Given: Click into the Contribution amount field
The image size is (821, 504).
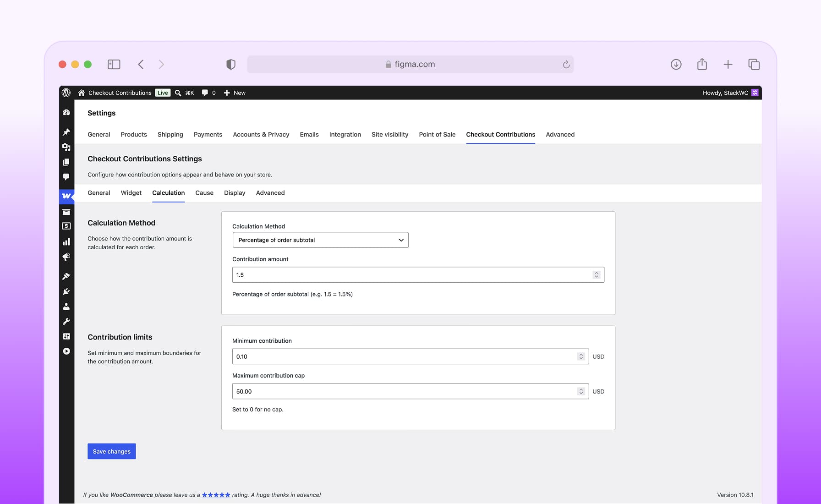Looking at the screenshot, I should coord(418,275).
